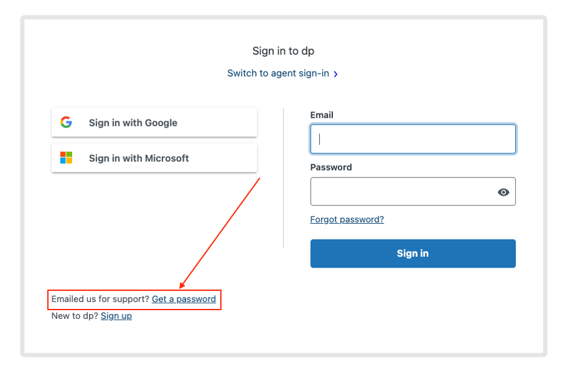Click the Microsoft logo icon

pos(66,158)
